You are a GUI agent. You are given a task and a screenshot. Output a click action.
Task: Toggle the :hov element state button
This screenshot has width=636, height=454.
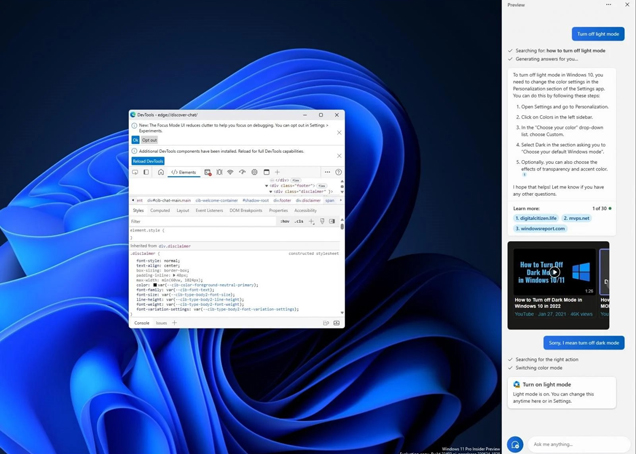[x=285, y=221]
